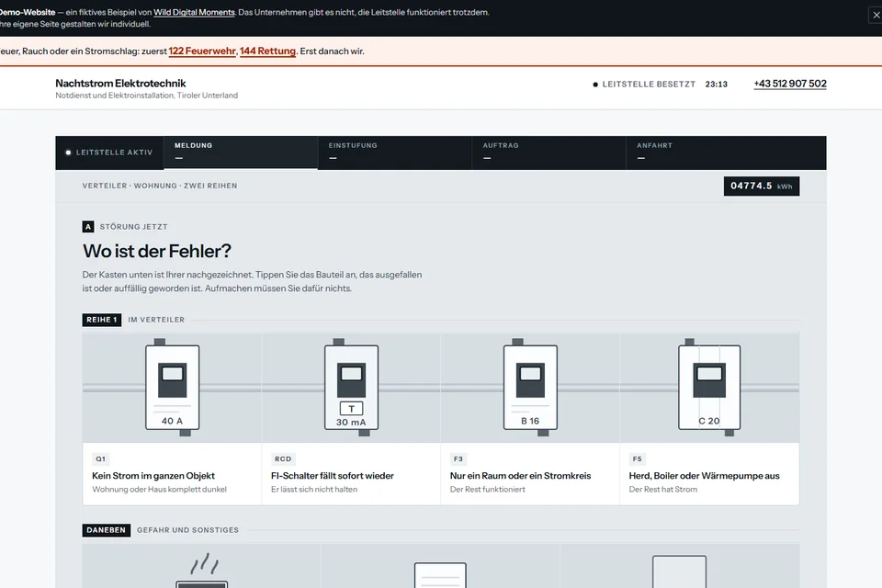Click the 23:13 clock display
882x588 pixels.
click(x=716, y=85)
